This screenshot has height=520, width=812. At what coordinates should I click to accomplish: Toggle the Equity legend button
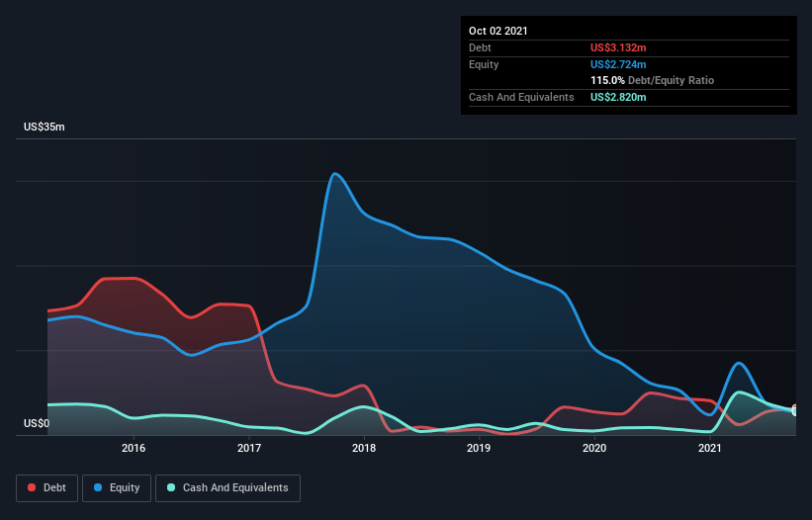click(117, 488)
